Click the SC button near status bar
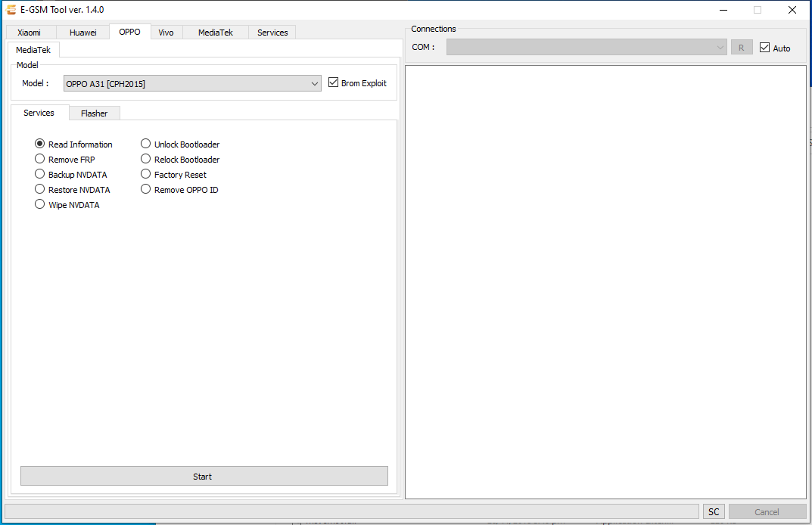812x525 pixels. [x=713, y=511]
